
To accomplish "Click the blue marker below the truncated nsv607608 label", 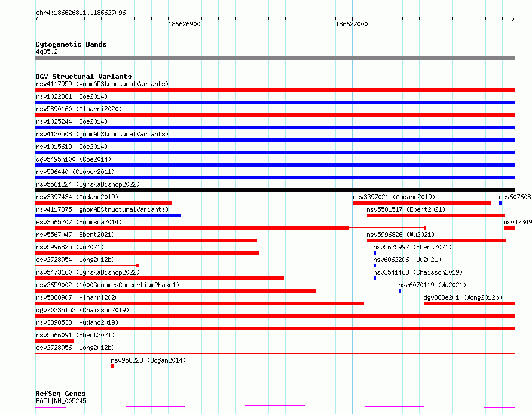I will point(500,203).
